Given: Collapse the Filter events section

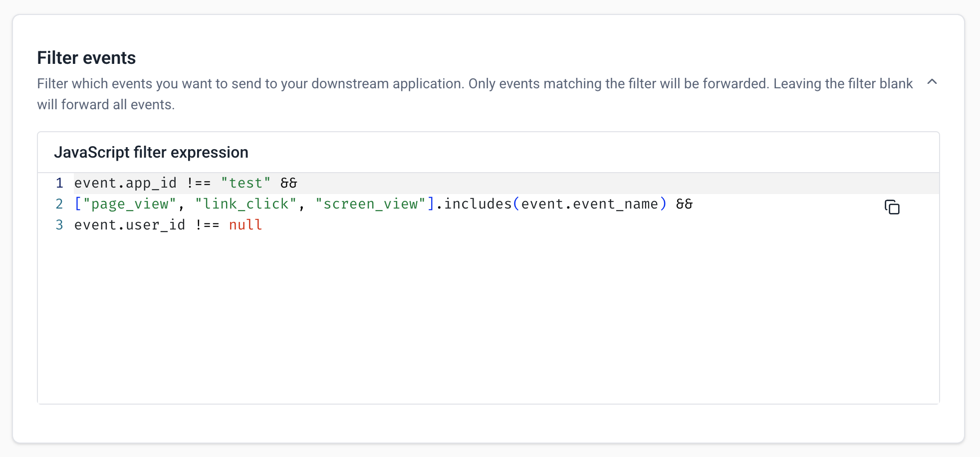Looking at the screenshot, I should pos(933,82).
